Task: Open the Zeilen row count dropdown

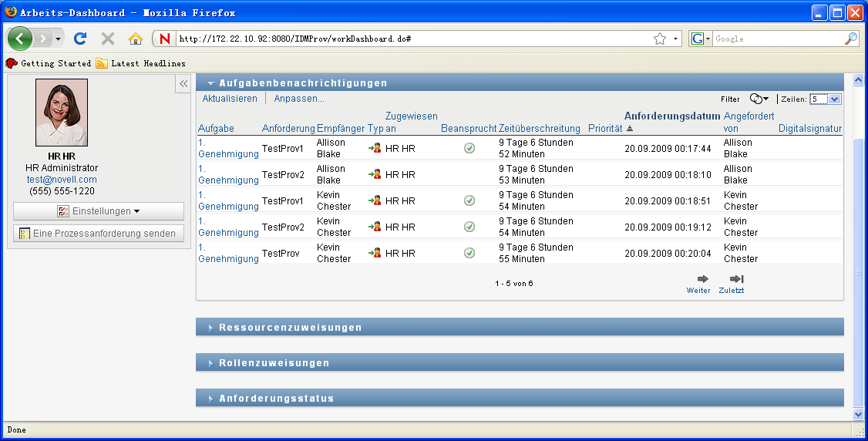Action: [825, 99]
